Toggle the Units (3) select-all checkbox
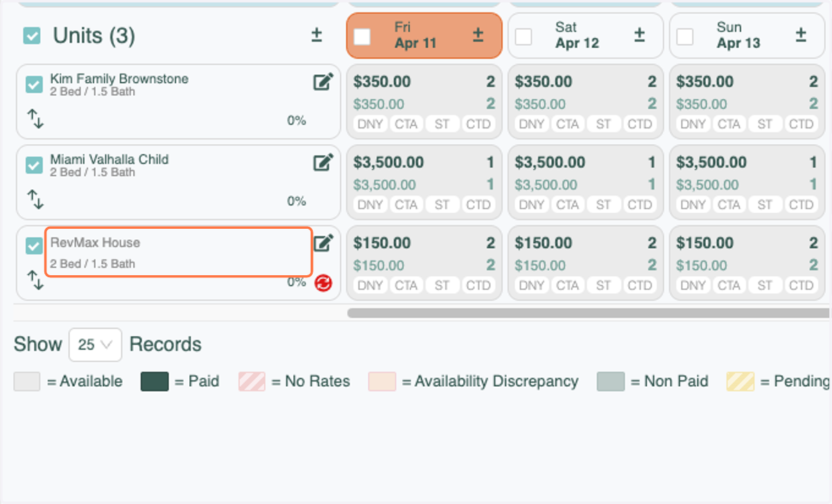 (31, 35)
